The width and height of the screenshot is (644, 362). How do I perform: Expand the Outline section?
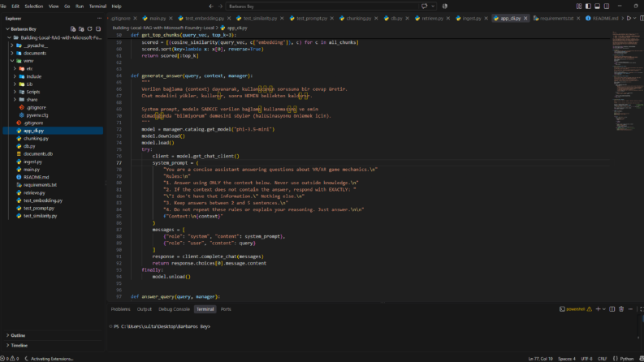8,335
